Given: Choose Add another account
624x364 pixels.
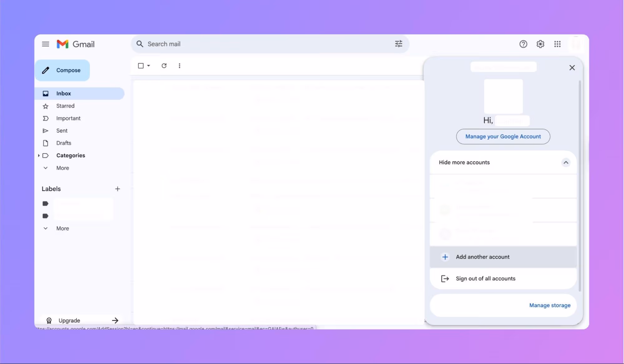Looking at the screenshot, I should [x=483, y=257].
